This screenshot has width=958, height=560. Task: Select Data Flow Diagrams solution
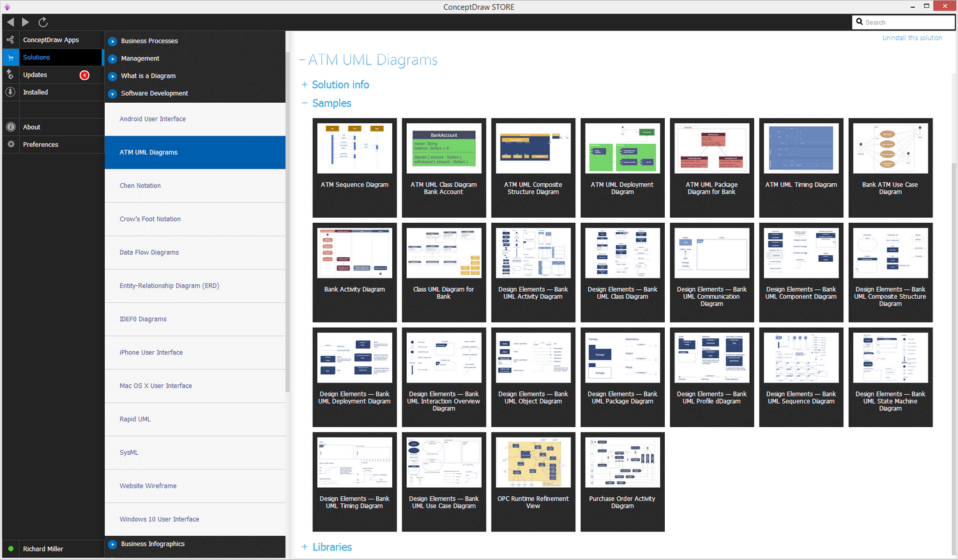[195, 252]
